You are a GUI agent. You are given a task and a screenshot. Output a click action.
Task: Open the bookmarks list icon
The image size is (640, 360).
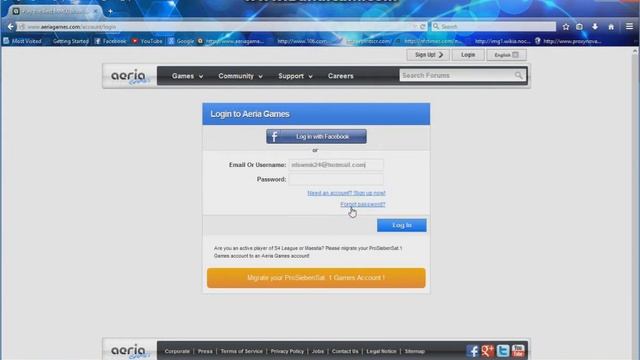pos(579,27)
